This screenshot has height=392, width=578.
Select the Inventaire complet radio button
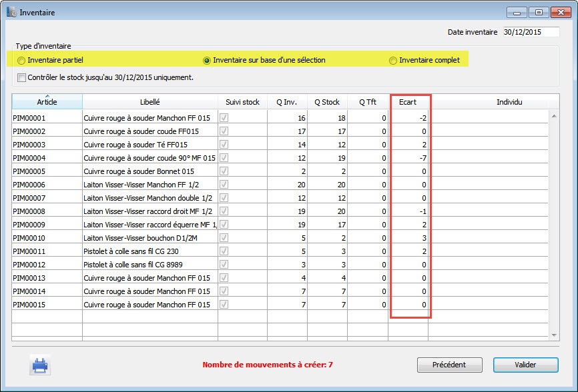click(x=393, y=61)
